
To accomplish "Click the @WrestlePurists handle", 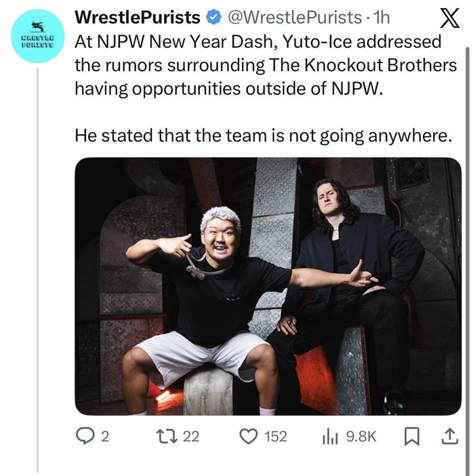I will [x=294, y=17].
